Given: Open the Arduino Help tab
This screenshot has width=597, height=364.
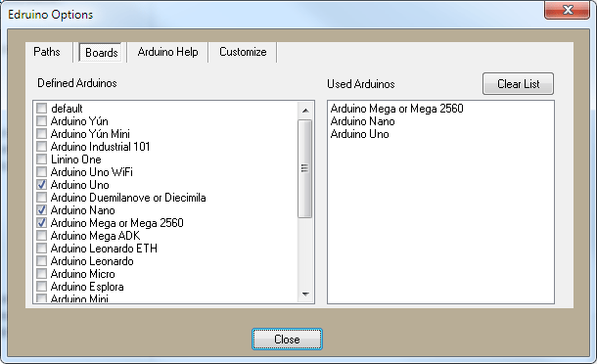Looking at the screenshot, I should pyautogui.click(x=167, y=52).
